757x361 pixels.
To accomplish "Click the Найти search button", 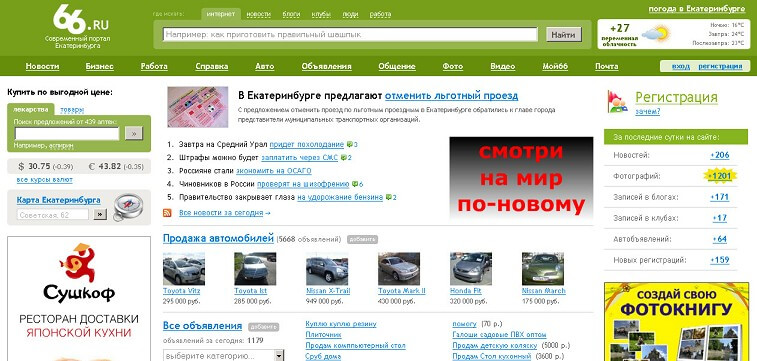I will point(563,35).
